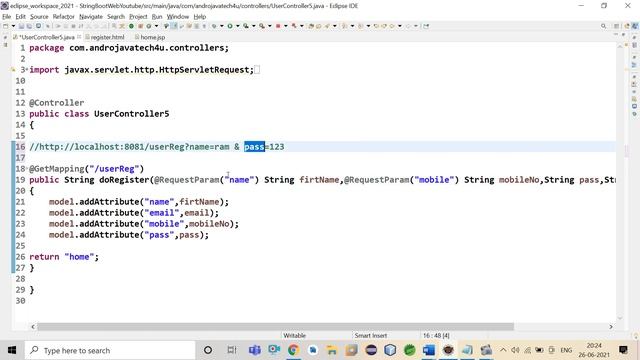The height and width of the screenshot is (360, 640).
Task: Click the 16 : 48 cursor position status
Action: click(436, 336)
